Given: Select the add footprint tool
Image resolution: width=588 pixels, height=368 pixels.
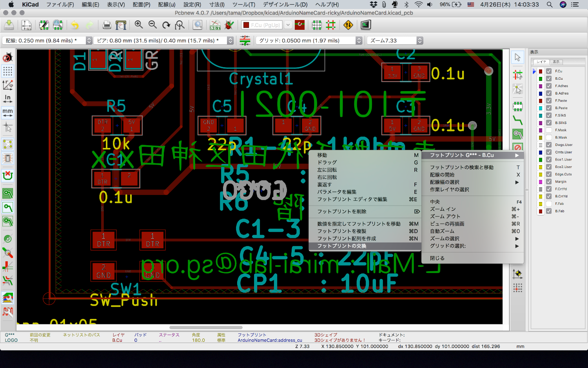Looking at the screenshot, I should (517, 106).
